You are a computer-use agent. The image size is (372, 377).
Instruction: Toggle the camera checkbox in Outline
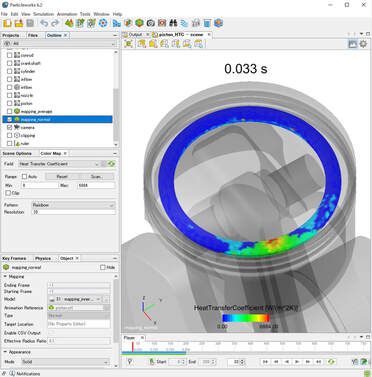click(9, 127)
